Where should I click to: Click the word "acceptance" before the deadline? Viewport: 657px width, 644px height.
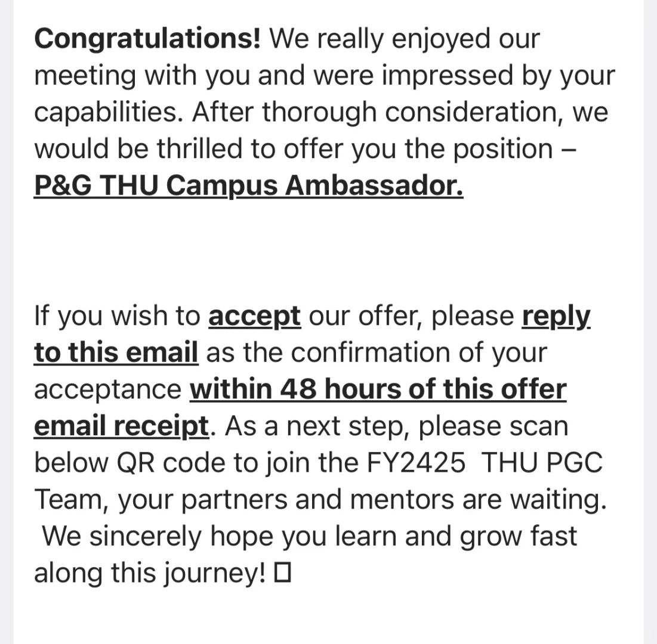(107, 389)
